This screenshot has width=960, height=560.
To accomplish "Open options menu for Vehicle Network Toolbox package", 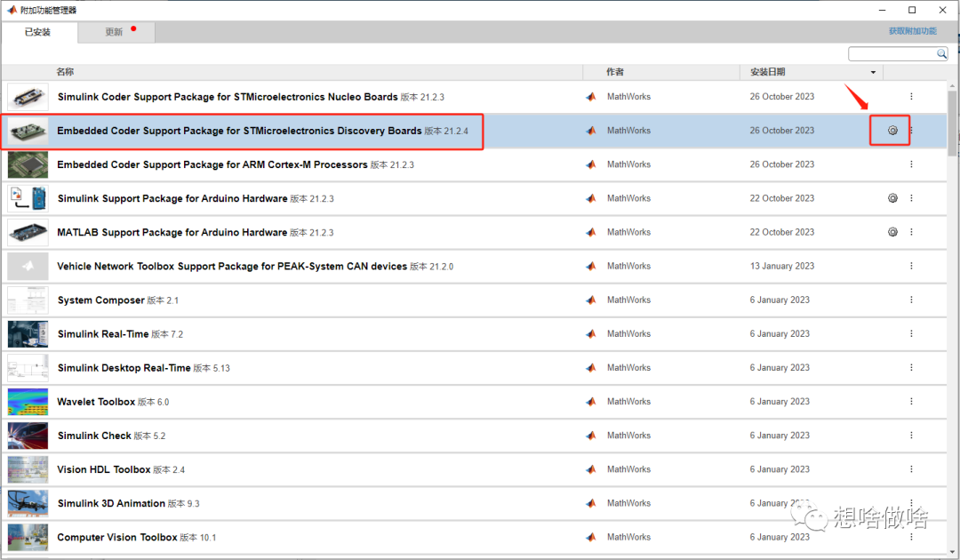I will [x=911, y=267].
